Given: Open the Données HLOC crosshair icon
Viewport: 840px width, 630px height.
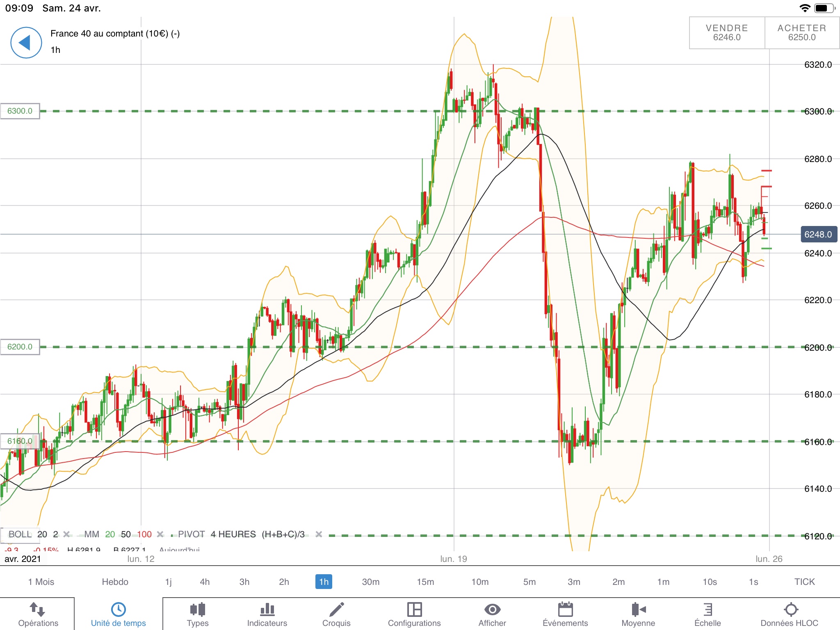Looking at the screenshot, I should pyautogui.click(x=790, y=609).
